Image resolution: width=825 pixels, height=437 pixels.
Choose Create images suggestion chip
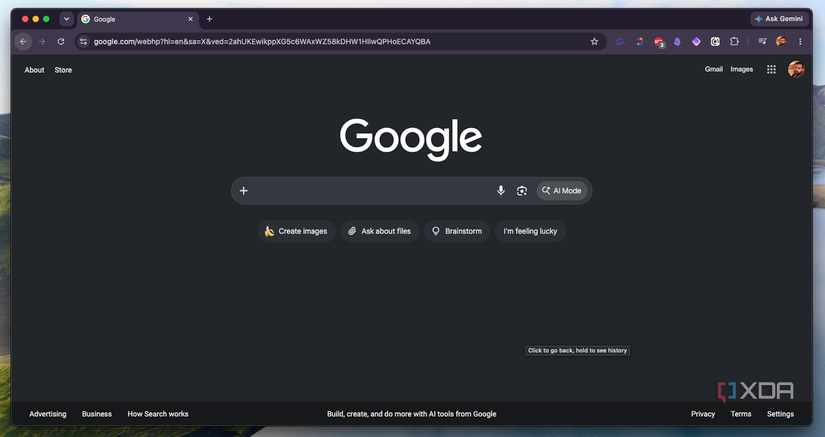(x=296, y=231)
